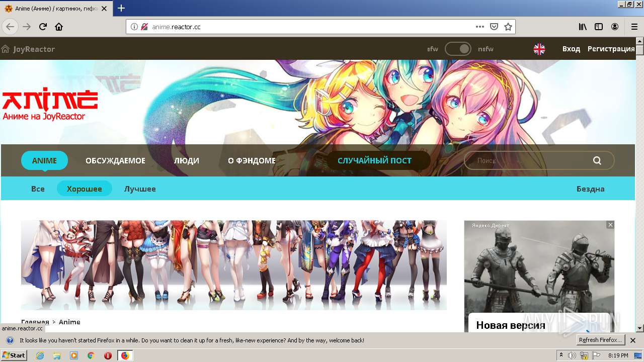Open the Бездна section
The height and width of the screenshot is (362, 644).
(591, 189)
